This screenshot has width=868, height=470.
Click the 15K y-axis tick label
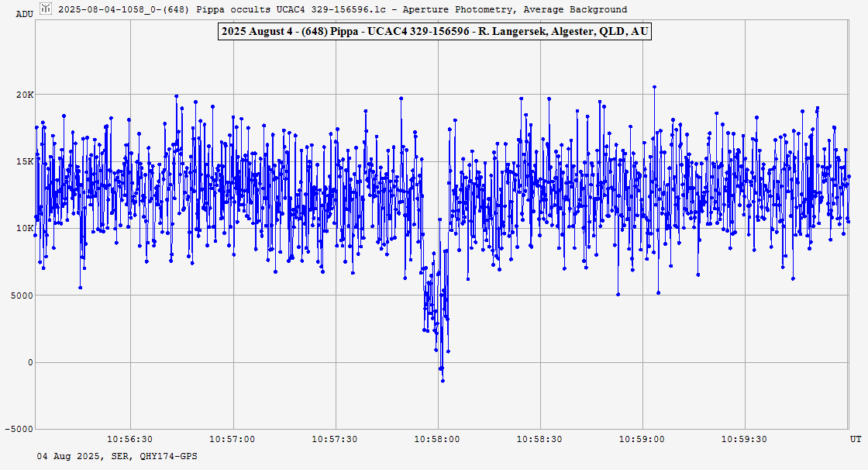[x=26, y=161]
